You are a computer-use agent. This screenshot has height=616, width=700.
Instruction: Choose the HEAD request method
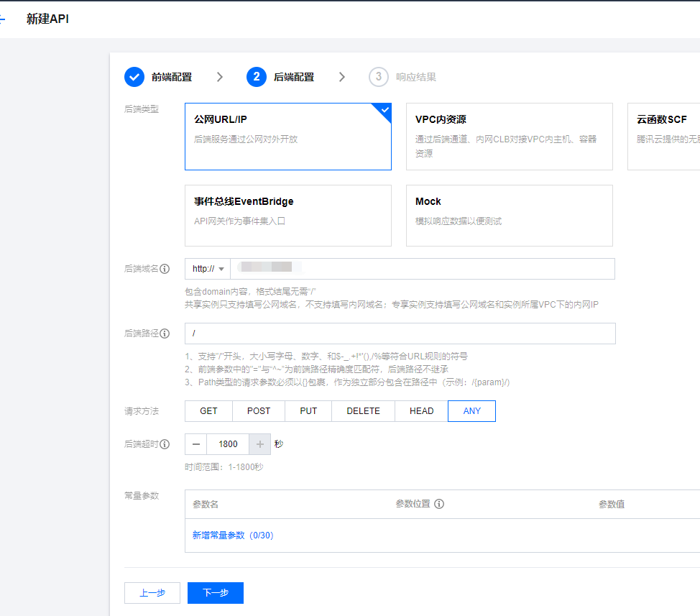tap(421, 411)
